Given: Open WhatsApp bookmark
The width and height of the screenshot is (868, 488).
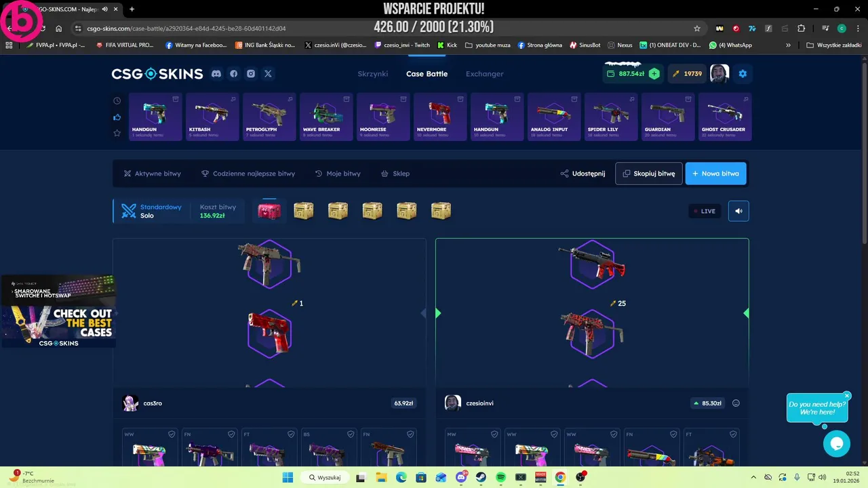Looking at the screenshot, I should pyautogui.click(x=731, y=45).
